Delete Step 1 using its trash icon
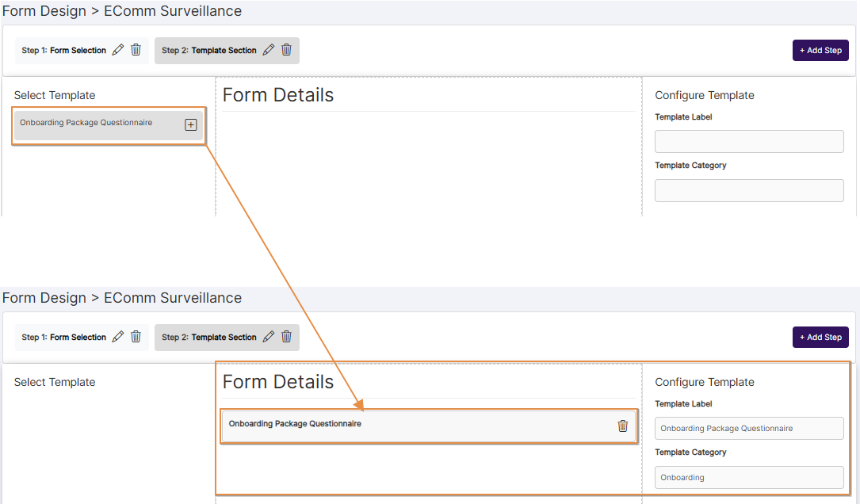The width and height of the screenshot is (860, 504). pyautogui.click(x=136, y=50)
